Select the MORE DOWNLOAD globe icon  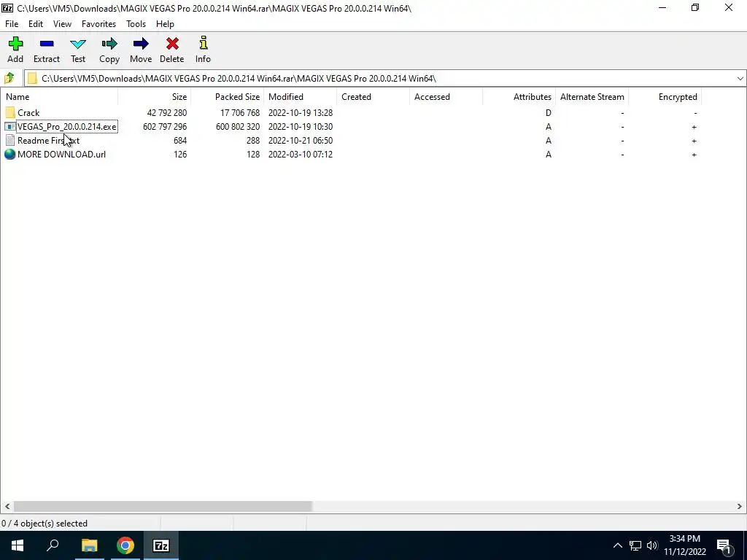[10, 155]
